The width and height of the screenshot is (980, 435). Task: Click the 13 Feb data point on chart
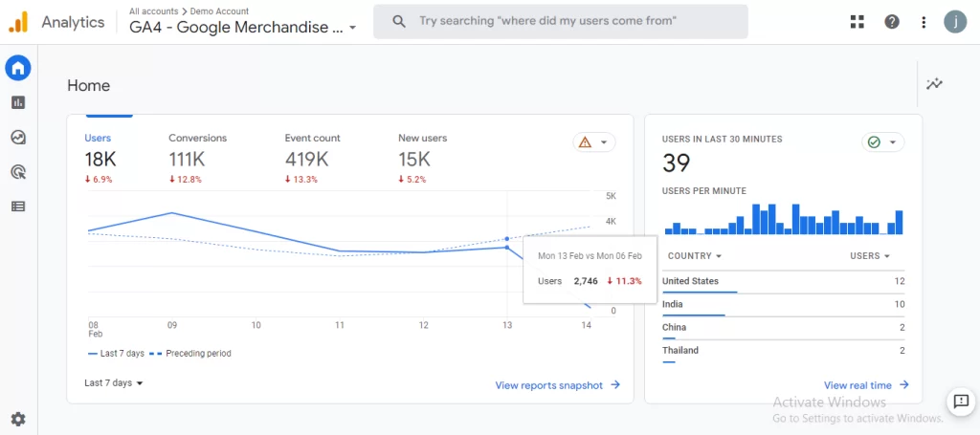click(x=507, y=248)
